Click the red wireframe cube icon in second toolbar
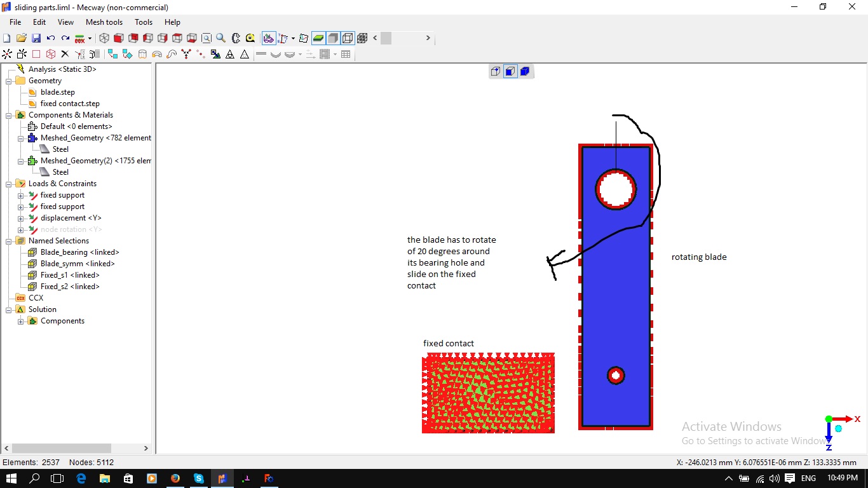 [51, 55]
